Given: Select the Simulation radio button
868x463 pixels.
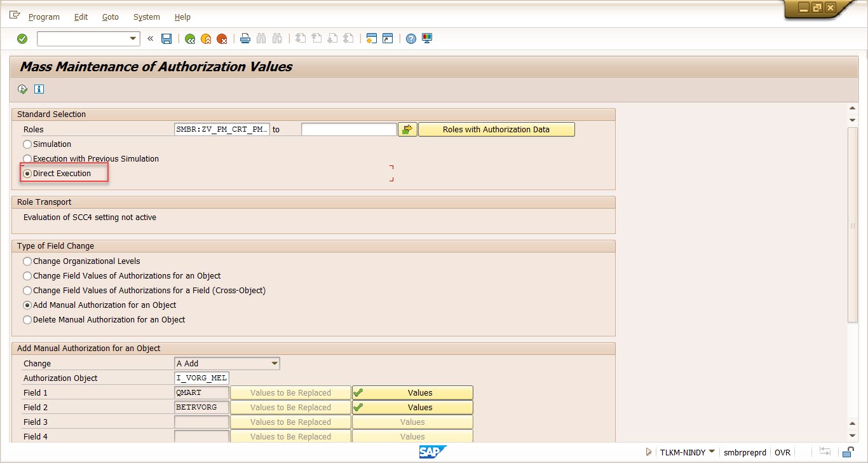Looking at the screenshot, I should pyautogui.click(x=27, y=144).
